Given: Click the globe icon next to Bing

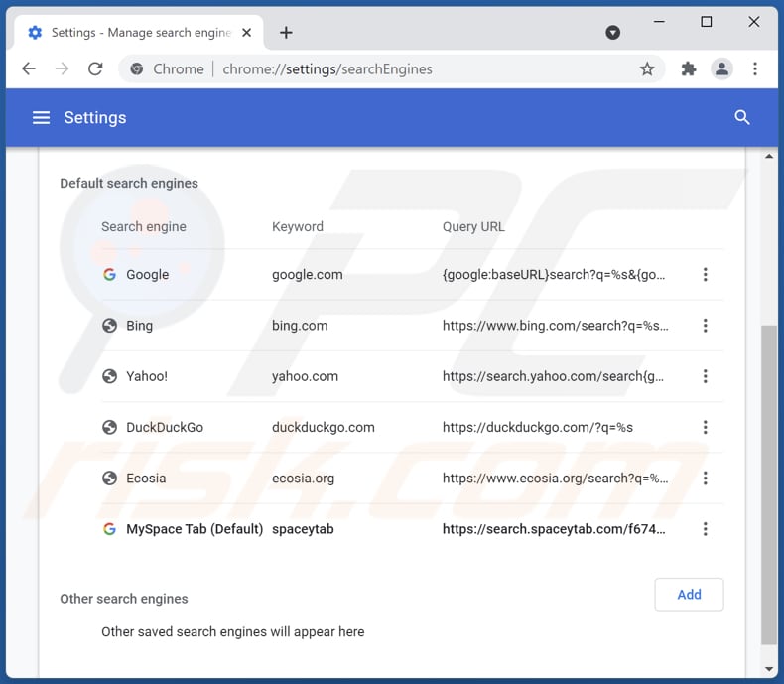Looking at the screenshot, I should tap(109, 326).
